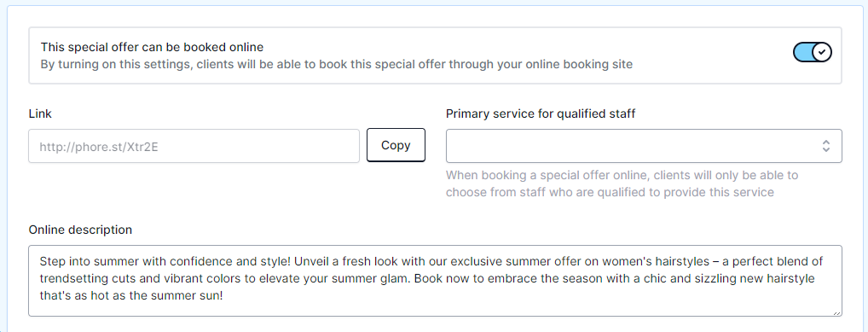The image size is (868, 332).
Task: Click the 'Link' field label
Action: pyautogui.click(x=40, y=114)
